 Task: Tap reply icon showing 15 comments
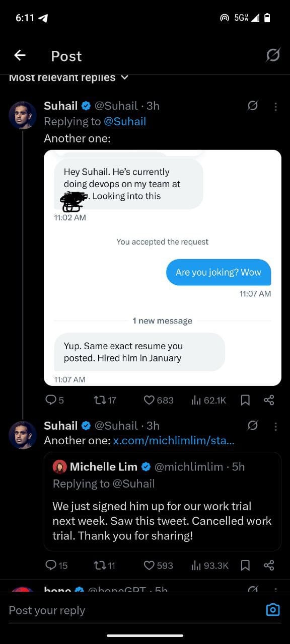(x=56, y=565)
